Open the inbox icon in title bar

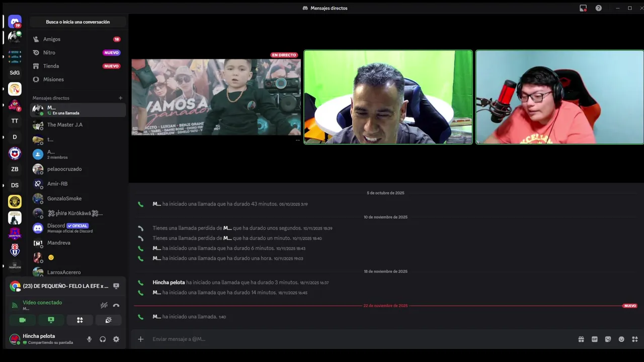(583, 8)
